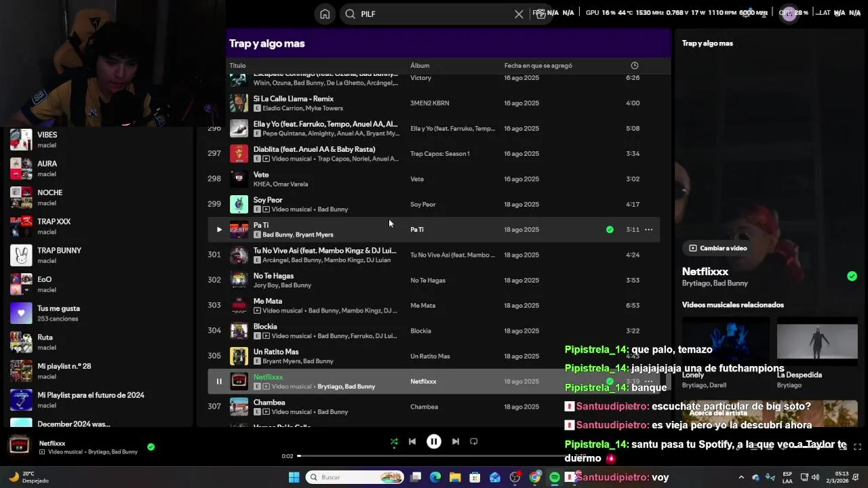Toggle saved checkmark on Pa Ti row
This screenshot has width=868, height=488.
pos(610,230)
